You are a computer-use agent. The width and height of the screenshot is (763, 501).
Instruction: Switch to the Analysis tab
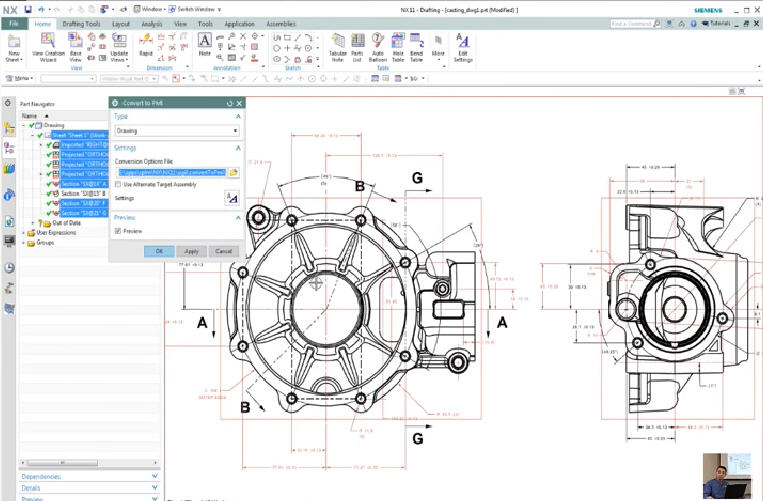152,23
